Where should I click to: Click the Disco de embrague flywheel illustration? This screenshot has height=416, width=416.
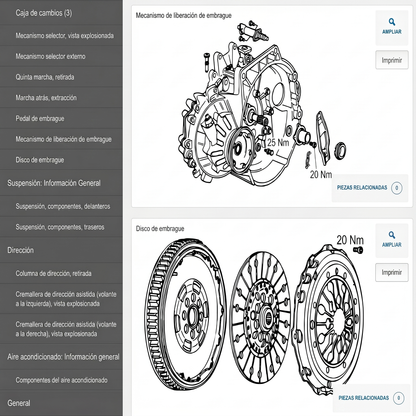(186, 314)
